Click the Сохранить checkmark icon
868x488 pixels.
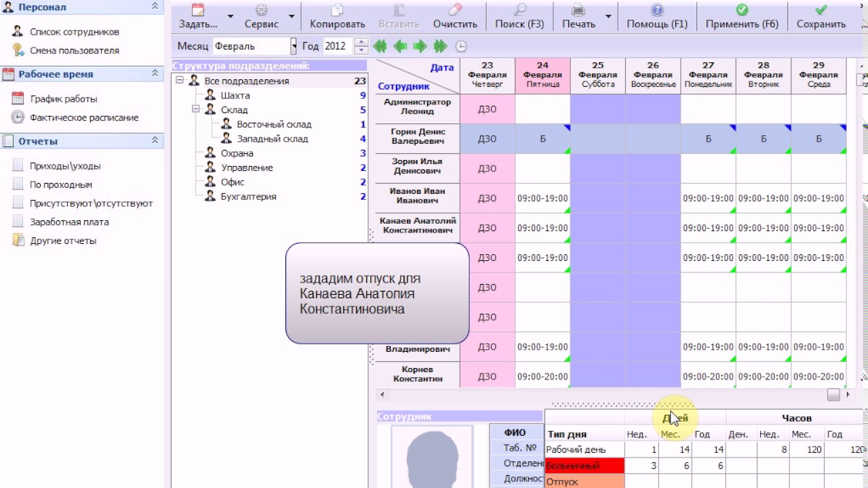click(x=821, y=10)
